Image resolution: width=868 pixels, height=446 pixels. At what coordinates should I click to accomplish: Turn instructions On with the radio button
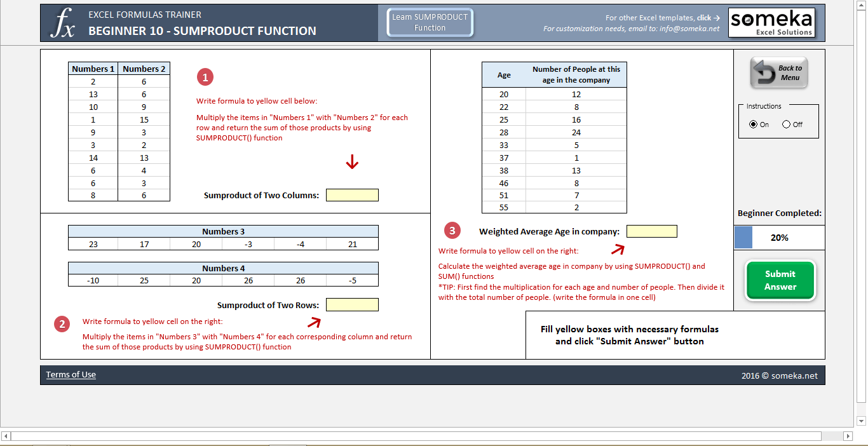click(754, 125)
